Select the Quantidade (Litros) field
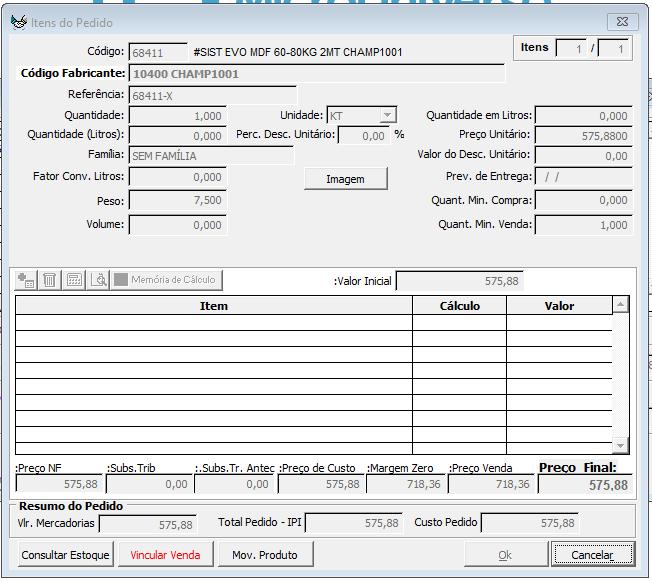Screen dimensions: 652x581 pyautogui.click(x=178, y=136)
